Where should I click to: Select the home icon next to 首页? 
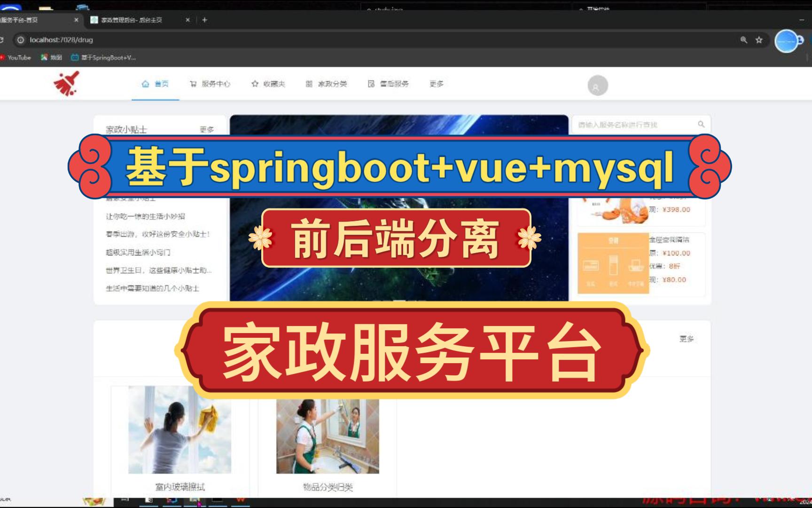coord(145,83)
